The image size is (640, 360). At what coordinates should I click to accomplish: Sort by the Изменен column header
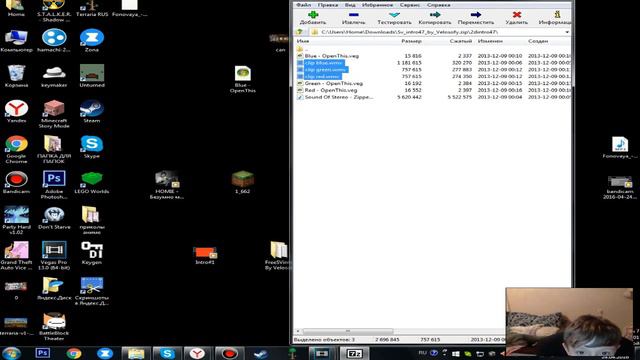[x=490, y=41]
